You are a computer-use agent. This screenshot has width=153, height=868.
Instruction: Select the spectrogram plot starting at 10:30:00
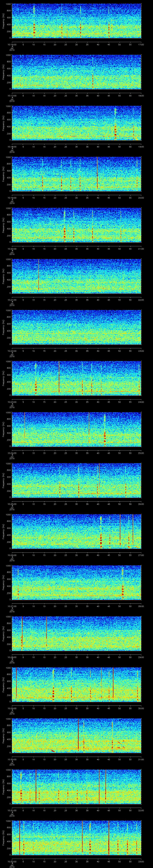77,736
